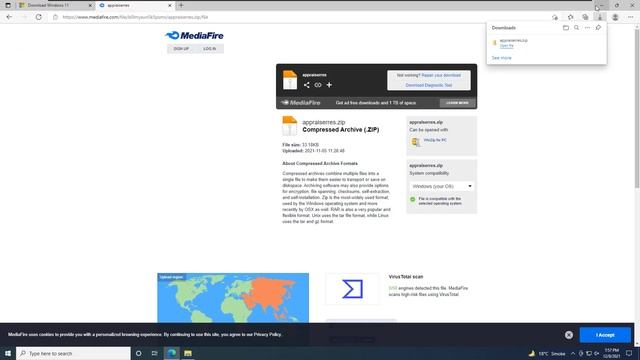Image resolution: width=640 pixels, height=360 pixels.
Task: Add this page to favorites
Action: tap(555, 17)
